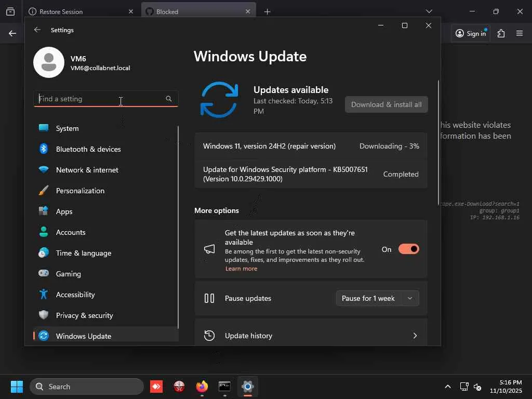The width and height of the screenshot is (532, 399).
Task: Close the Restore Session tab
Action: pos(131,11)
